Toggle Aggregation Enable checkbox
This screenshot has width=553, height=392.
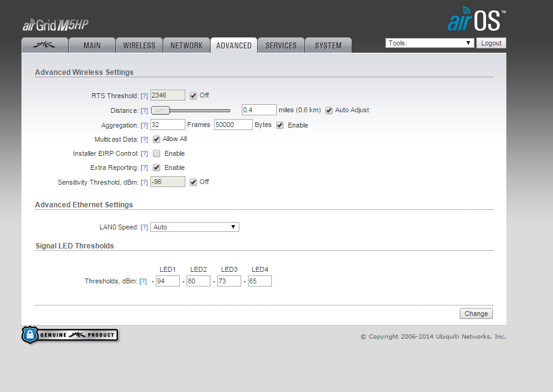(280, 126)
